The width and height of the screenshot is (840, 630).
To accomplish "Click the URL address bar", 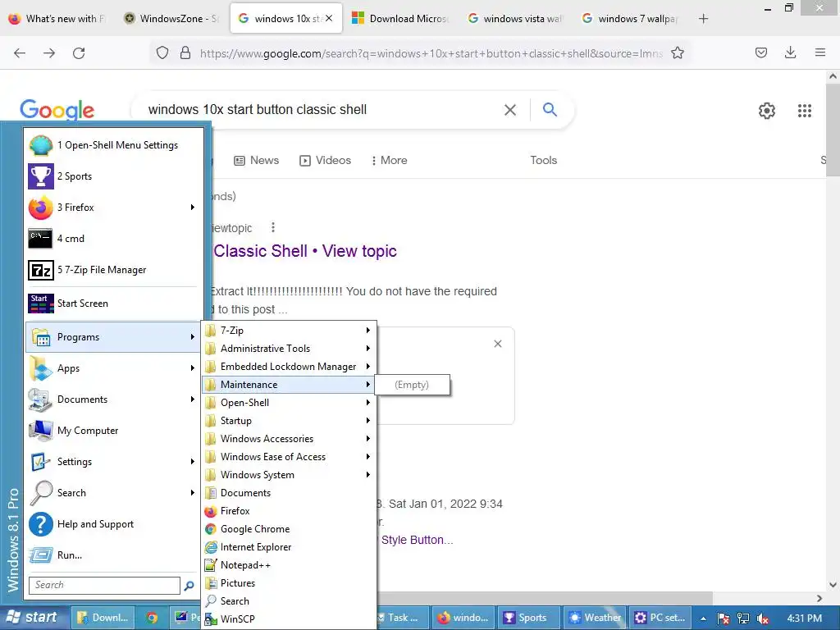I will 431,53.
